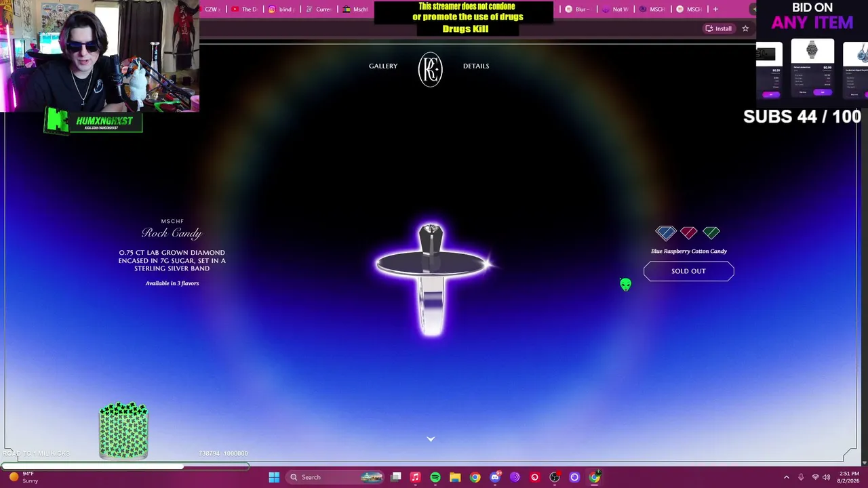Open the clock showing 2:51 PM
Image resolution: width=868 pixels, height=488 pixels.
(x=848, y=477)
